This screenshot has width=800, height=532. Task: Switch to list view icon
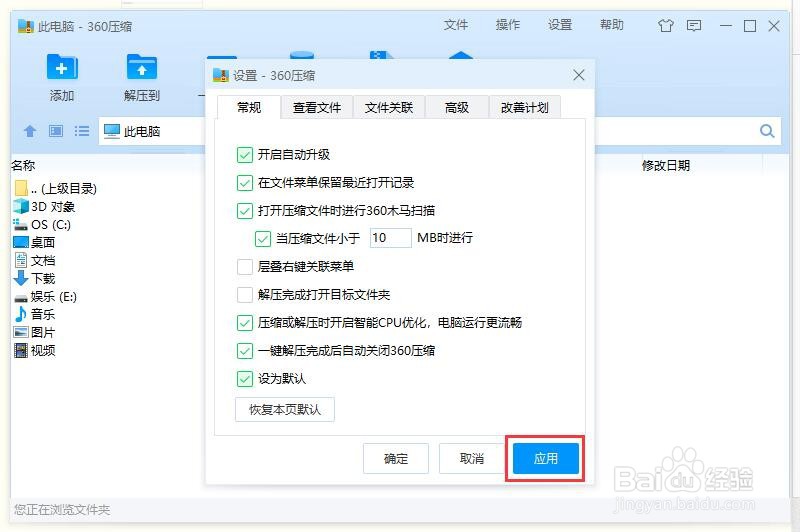click(x=82, y=132)
